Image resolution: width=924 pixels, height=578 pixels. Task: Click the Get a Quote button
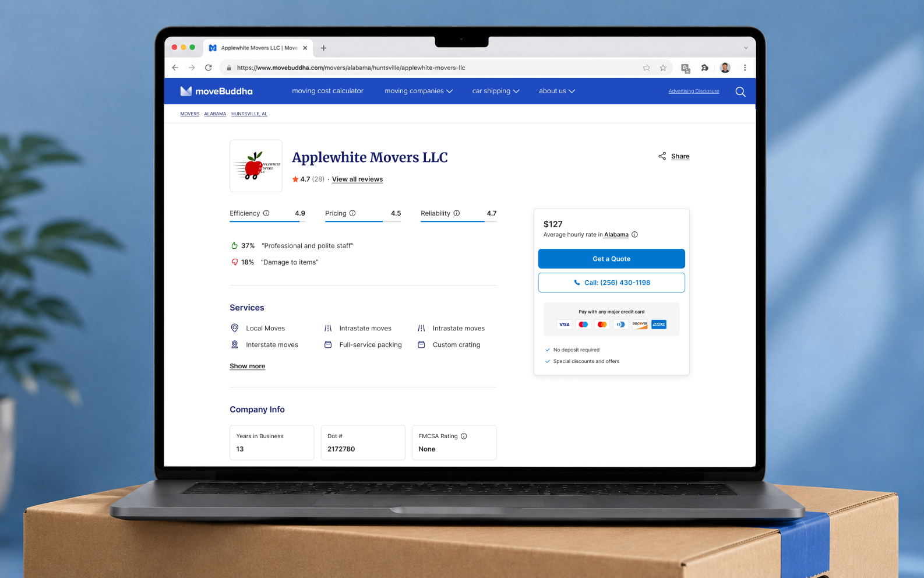click(612, 259)
